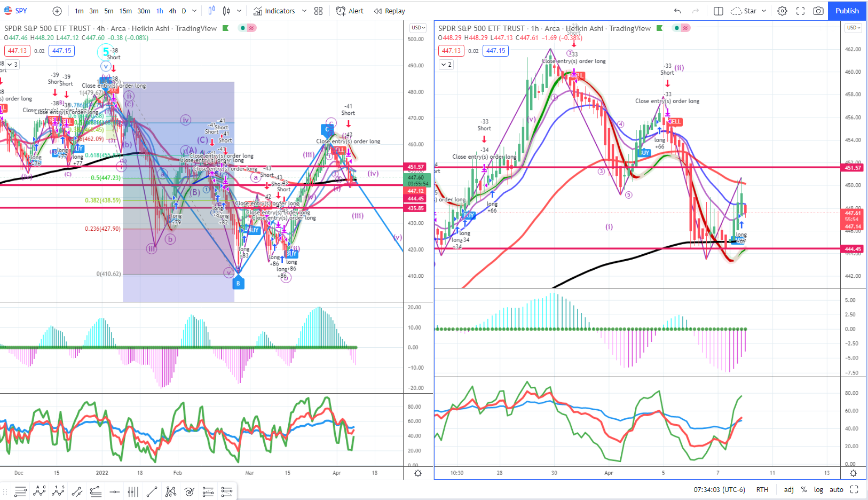
Task: Open the indicator templates grid icon
Action: pyautogui.click(x=319, y=11)
